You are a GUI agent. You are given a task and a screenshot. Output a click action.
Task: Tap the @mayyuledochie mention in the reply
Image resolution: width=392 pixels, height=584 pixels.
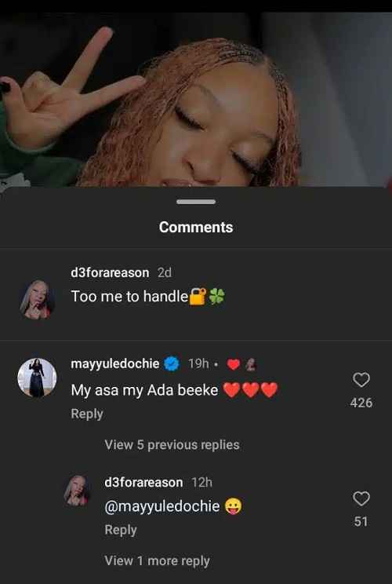point(162,506)
